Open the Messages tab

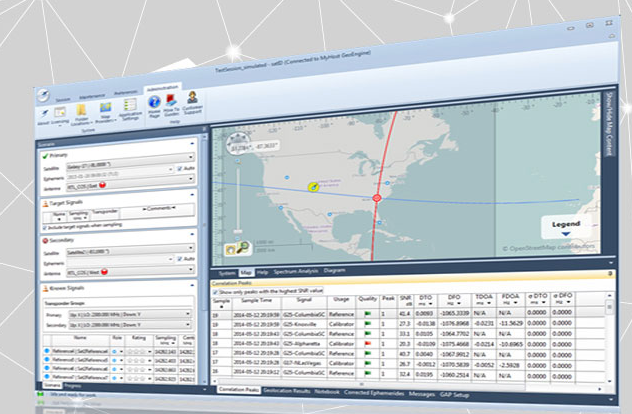422,394
